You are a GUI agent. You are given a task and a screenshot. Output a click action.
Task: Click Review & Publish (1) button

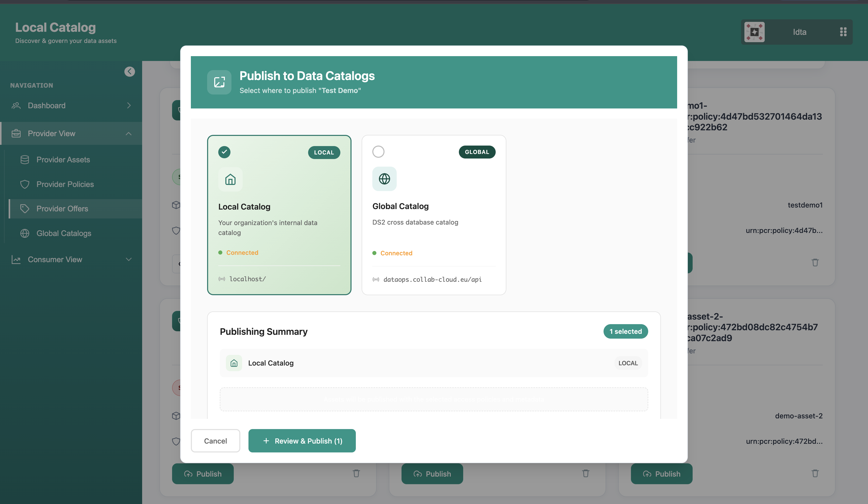(302, 441)
